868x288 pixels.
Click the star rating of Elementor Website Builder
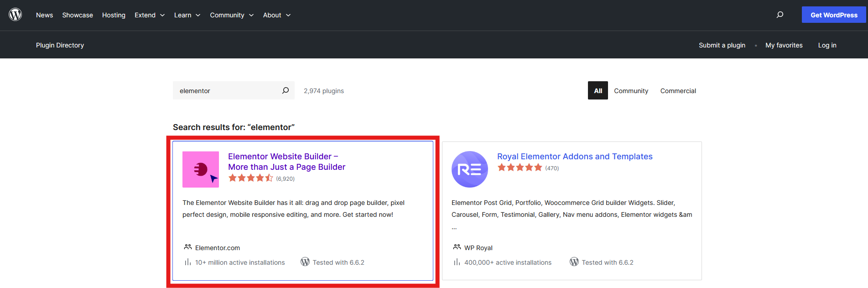(251, 178)
